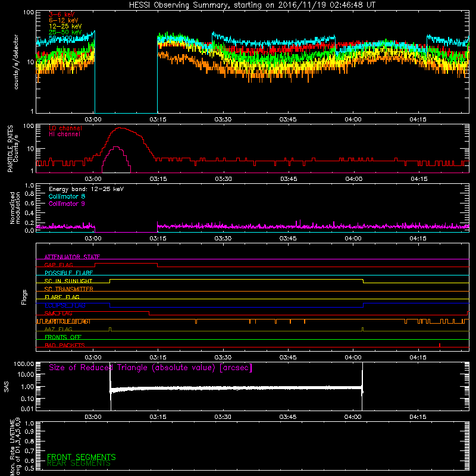Click the Mon. Rate LIVETIME axis label
This screenshot has height=476, width=476.
[x=15, y=447]
